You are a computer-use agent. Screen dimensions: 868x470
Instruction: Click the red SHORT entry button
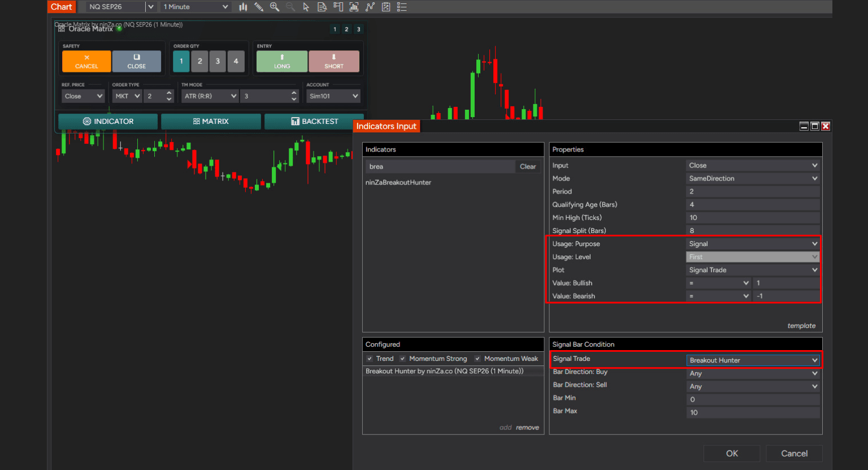[x=334, y=61]
